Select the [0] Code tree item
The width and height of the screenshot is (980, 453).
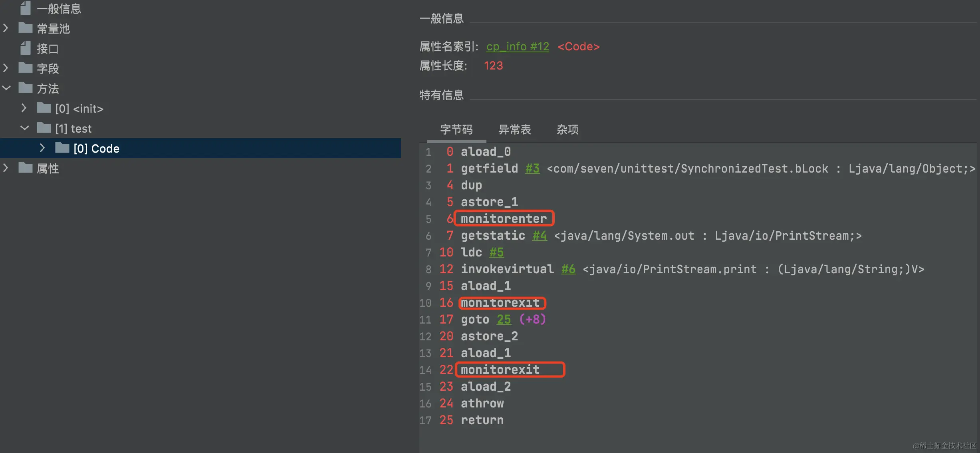[96, 149]
